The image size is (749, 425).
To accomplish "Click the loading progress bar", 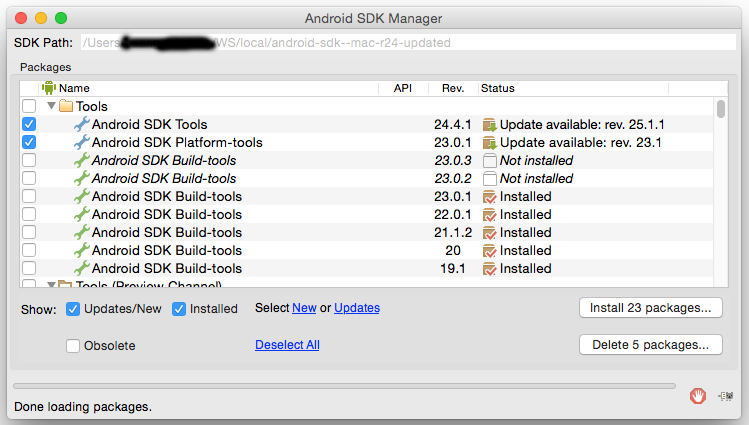I will click(344, 386).
